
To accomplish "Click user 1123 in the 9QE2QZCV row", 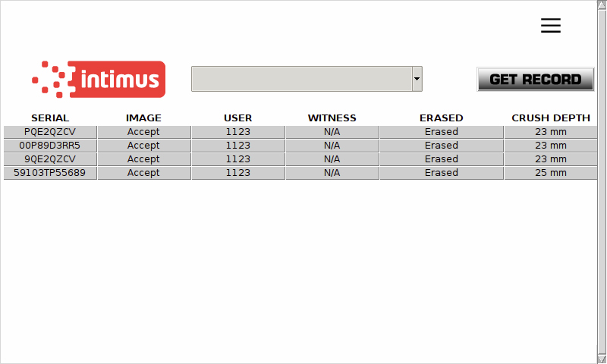I will pyautogui.click(x=238, y=159).
